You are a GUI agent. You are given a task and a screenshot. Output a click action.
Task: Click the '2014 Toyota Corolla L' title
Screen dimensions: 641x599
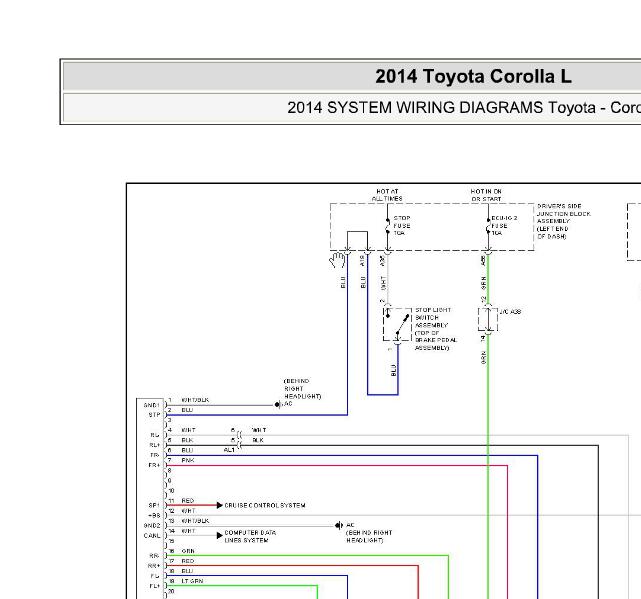click(x=473, y=76)
